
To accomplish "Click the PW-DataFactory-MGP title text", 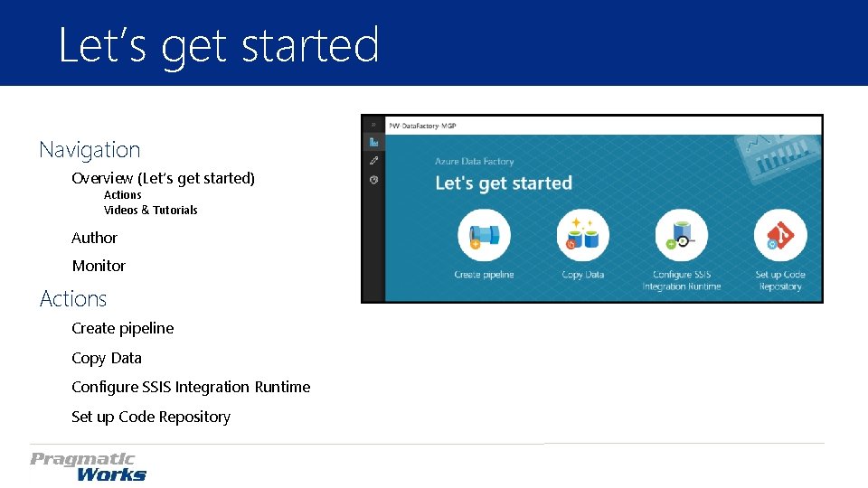I will click(422, 127).
